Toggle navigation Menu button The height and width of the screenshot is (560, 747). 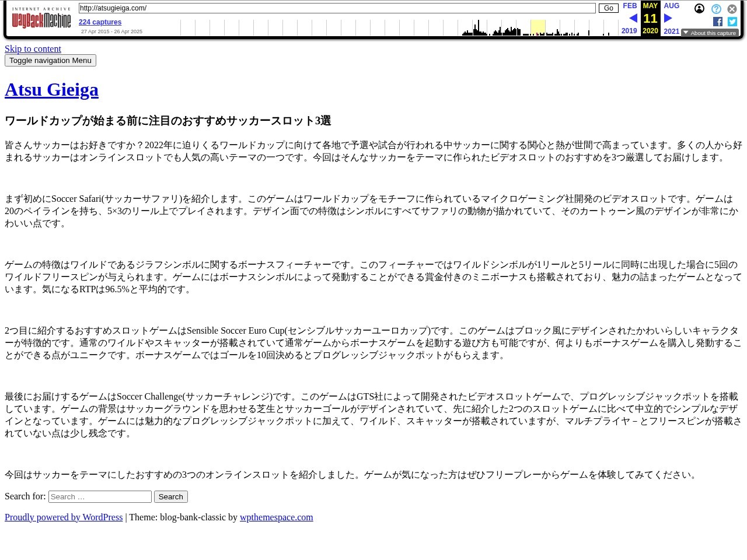(50, 61)
